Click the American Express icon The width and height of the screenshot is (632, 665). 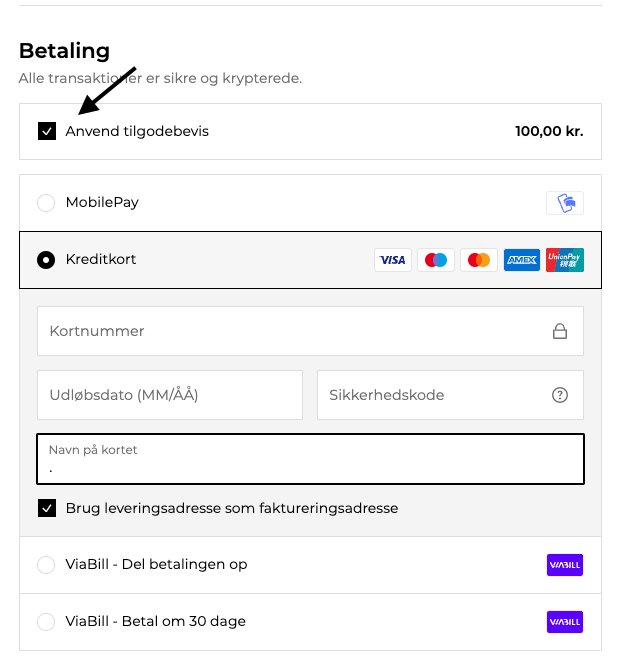pos(522,260)
